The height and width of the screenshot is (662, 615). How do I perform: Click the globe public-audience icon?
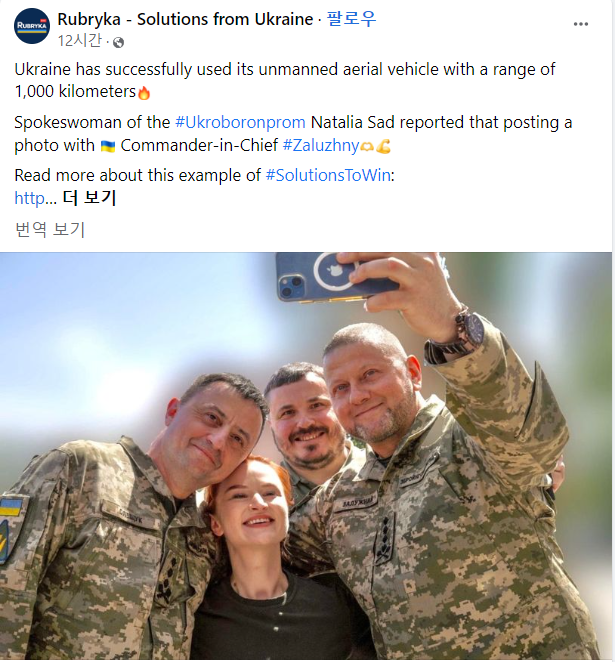click(x=119, y=42)
